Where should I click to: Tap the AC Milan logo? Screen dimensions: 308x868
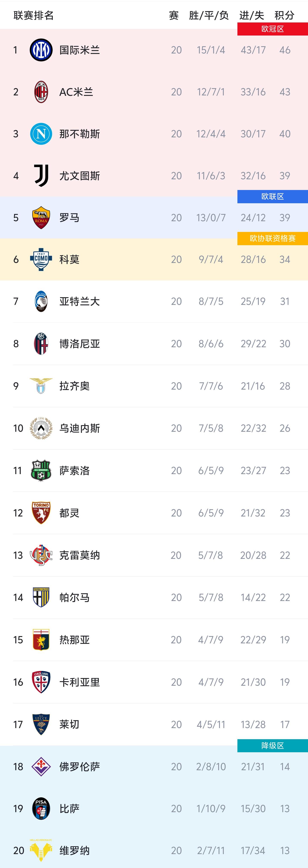[x=41, y=92]
